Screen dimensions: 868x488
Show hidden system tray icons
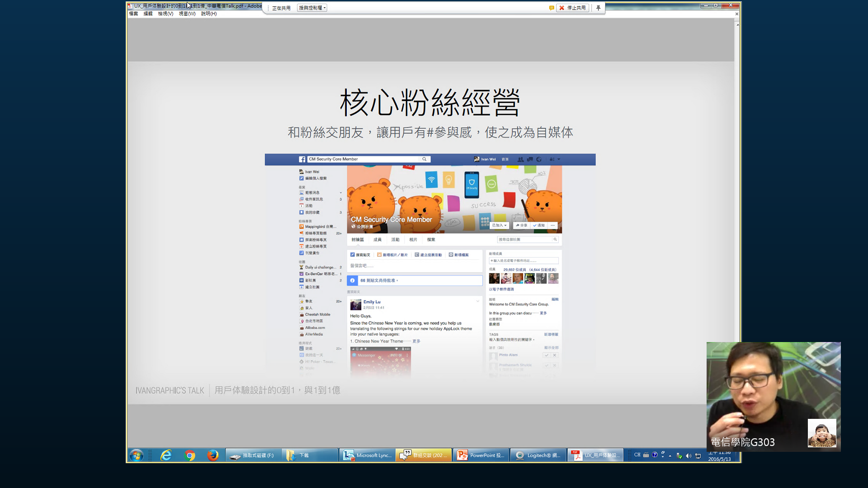(670, 455)
